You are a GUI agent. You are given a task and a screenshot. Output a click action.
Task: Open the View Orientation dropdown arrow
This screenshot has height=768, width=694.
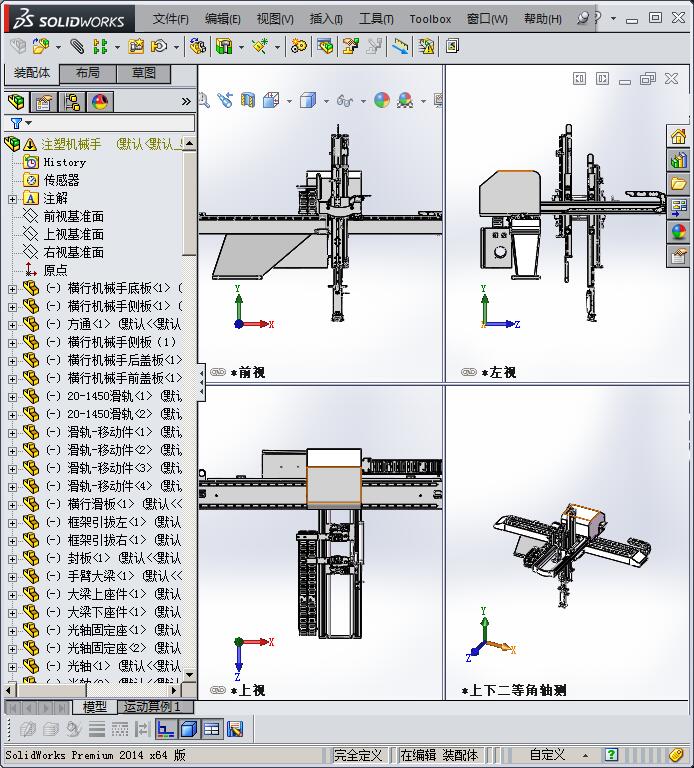click(x=289, y=101)
